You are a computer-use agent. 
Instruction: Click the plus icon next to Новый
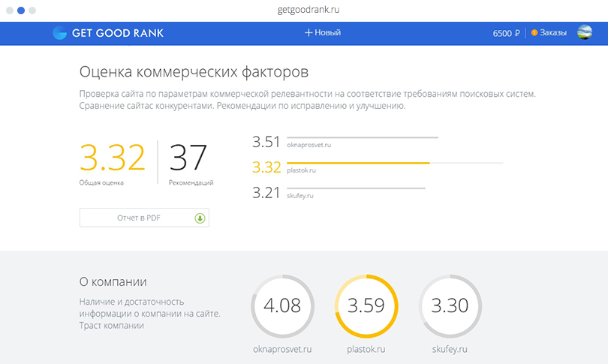309,32
